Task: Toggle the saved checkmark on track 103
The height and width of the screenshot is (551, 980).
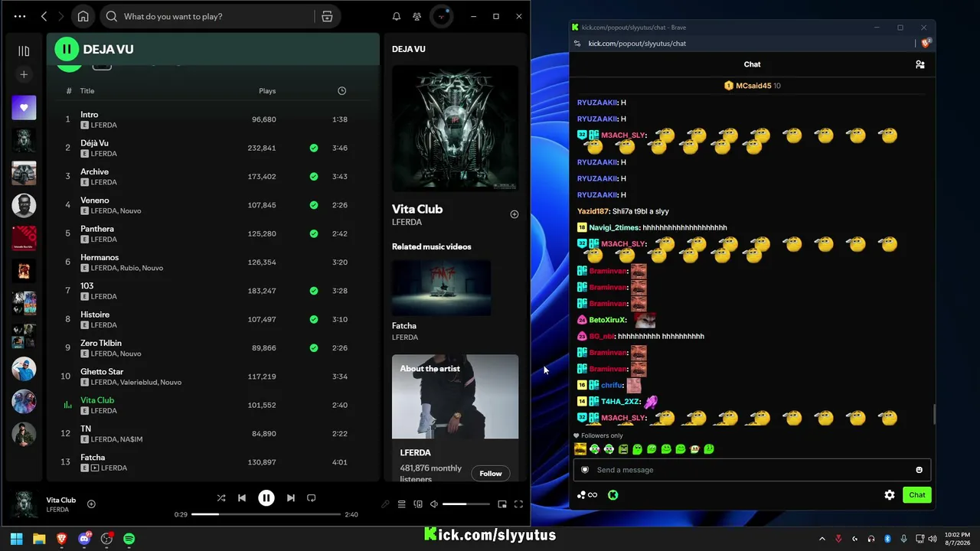Action: pyautogui.click(x=314, y=291)
